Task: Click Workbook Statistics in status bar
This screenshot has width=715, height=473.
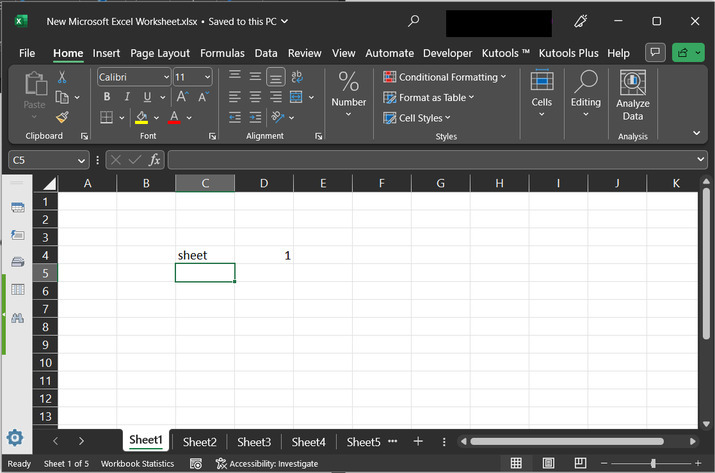Action: coord(137,464)
